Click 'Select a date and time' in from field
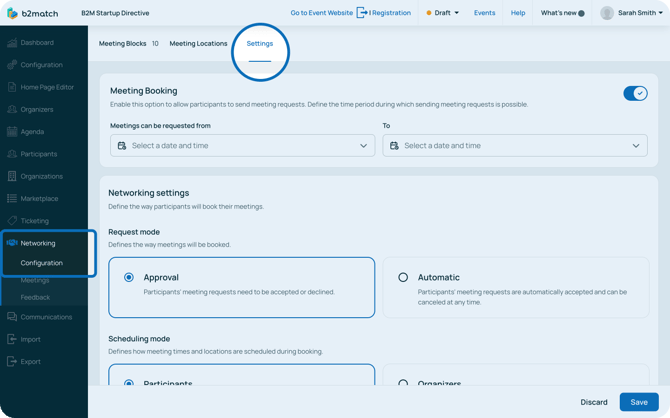The height and width of the screenshot is (418, 670). click(170, 146)
